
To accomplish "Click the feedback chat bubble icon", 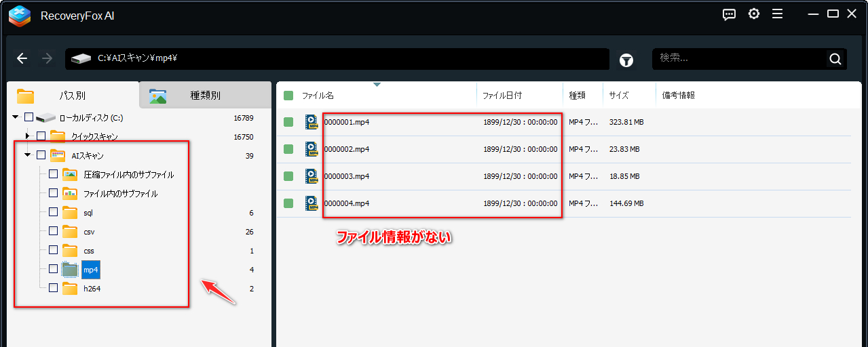I will [x=730, y=14].
